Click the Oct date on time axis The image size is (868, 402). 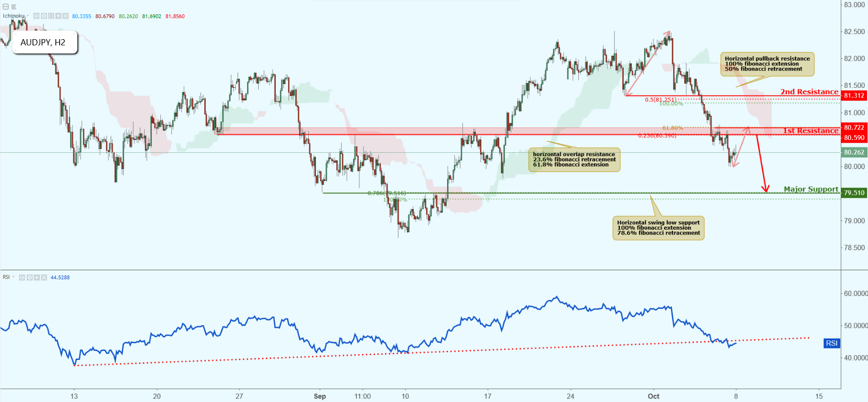click(x=653, y=396)
